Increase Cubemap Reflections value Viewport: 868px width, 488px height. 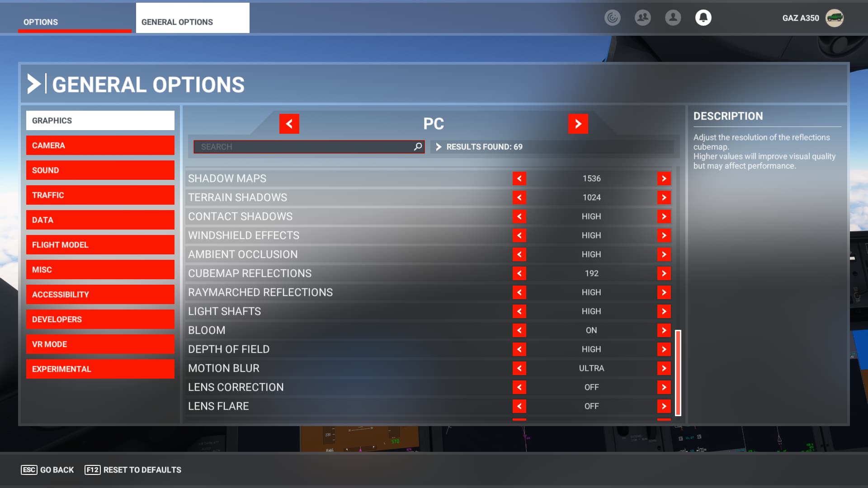(664, 273)
